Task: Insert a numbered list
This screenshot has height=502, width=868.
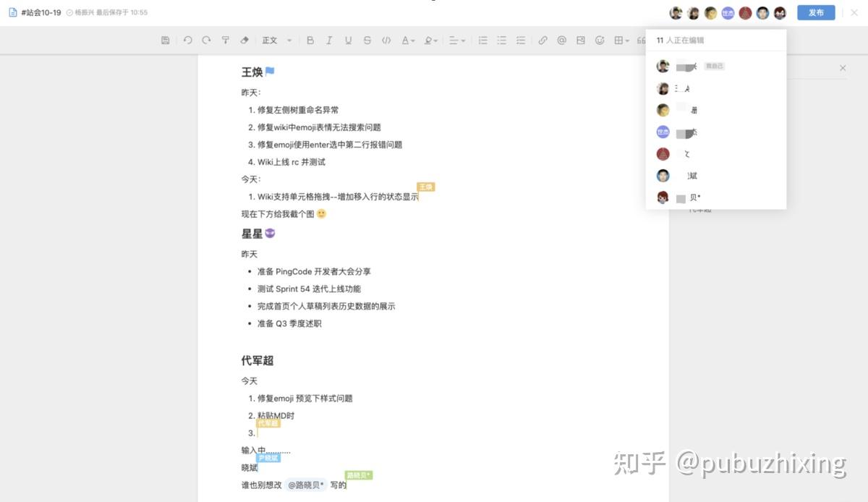Action: click(x=482, y=41)
